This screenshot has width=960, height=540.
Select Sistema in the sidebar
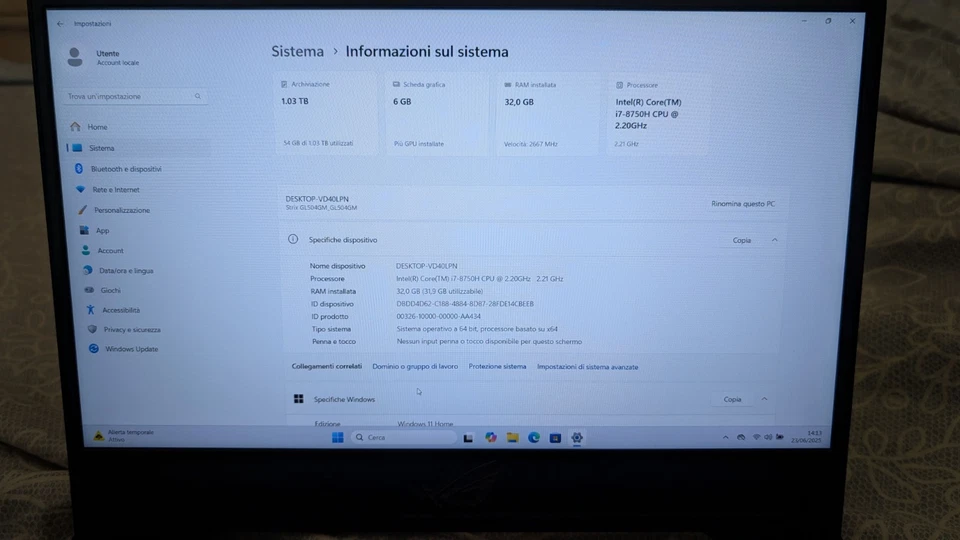point(138,148)
